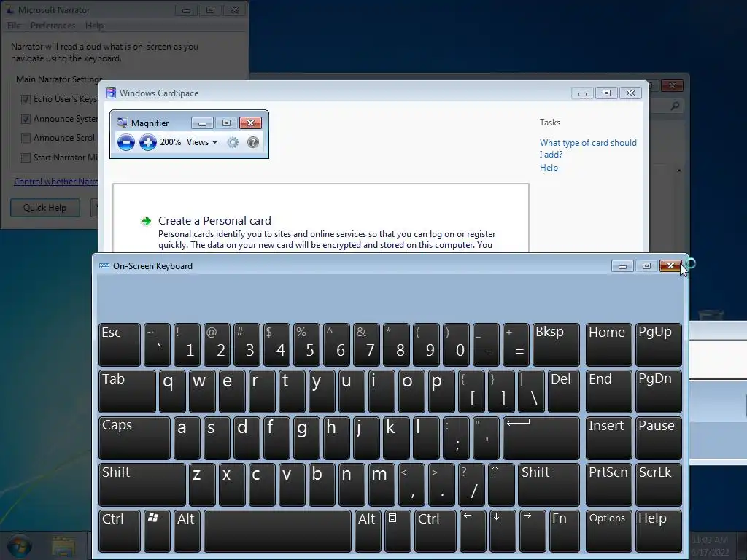
Task: Toggle the left Ctrl key
Action: coord(120,531)
